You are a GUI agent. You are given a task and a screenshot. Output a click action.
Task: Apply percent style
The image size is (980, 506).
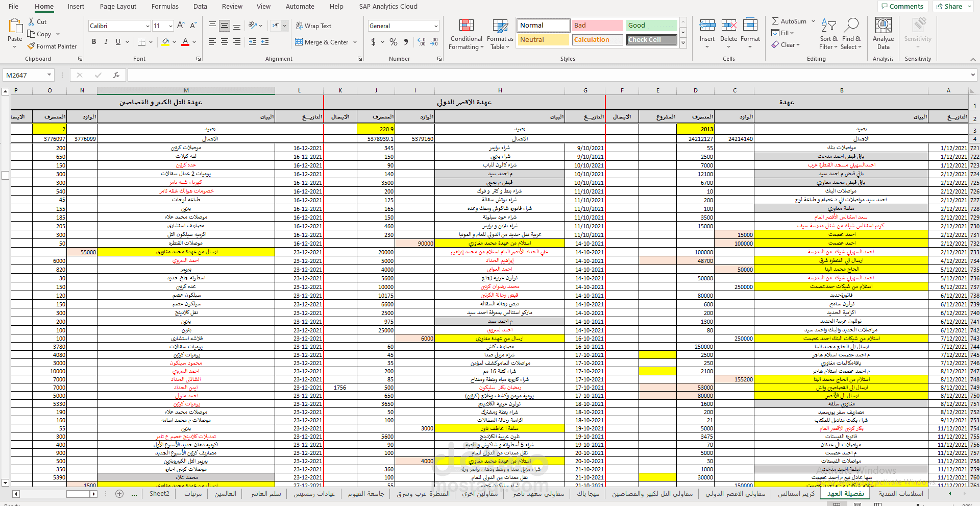(393, 42)
